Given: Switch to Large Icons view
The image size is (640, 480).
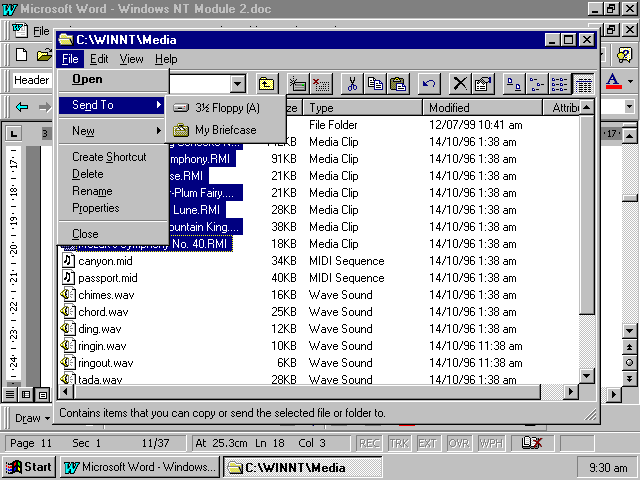Looking at the screenshot, I should coord(513,85).
